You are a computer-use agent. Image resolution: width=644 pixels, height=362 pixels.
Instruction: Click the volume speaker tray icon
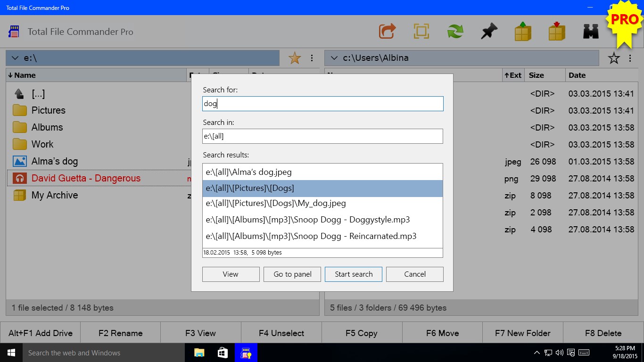coord(560,353)
